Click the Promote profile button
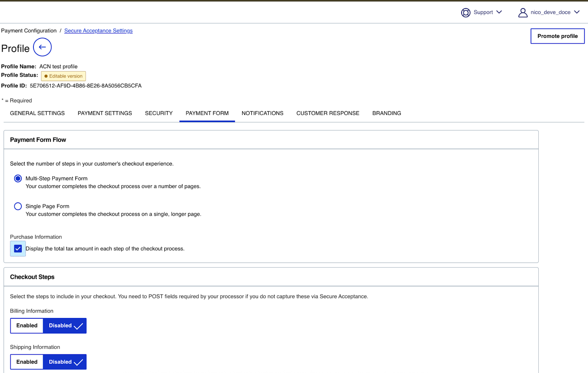588x373 pixels. click(x=557, y=36)
